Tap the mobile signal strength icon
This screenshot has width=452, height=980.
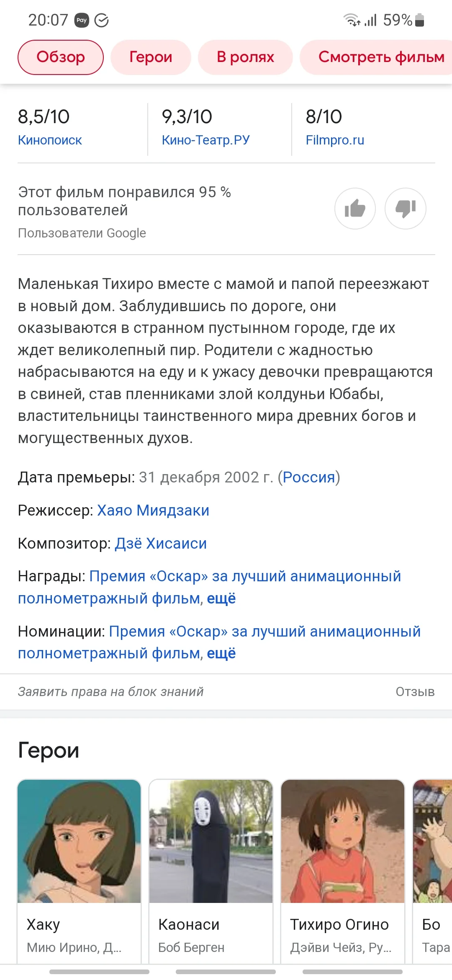tap(370, 20)
